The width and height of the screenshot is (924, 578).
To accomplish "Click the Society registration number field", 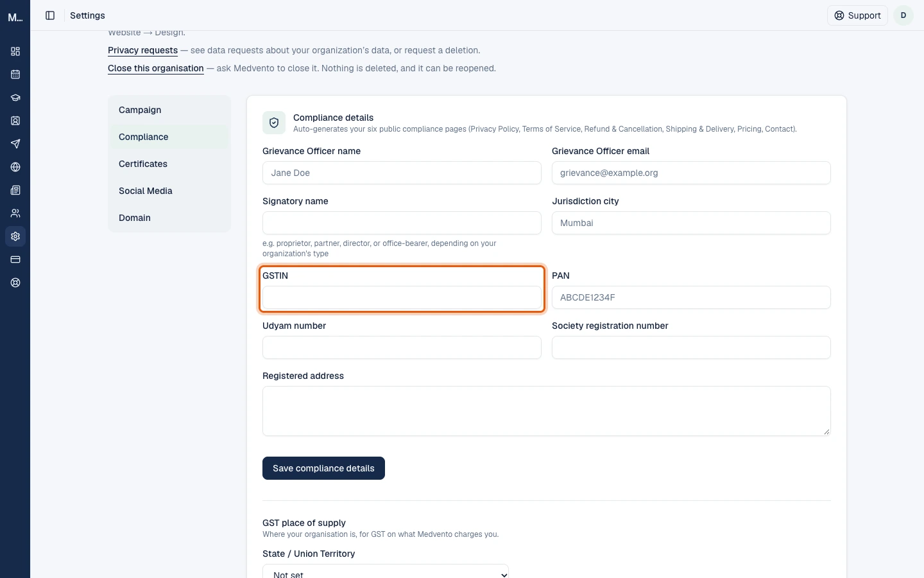I will pyautogui.click(x=691, y=347).
